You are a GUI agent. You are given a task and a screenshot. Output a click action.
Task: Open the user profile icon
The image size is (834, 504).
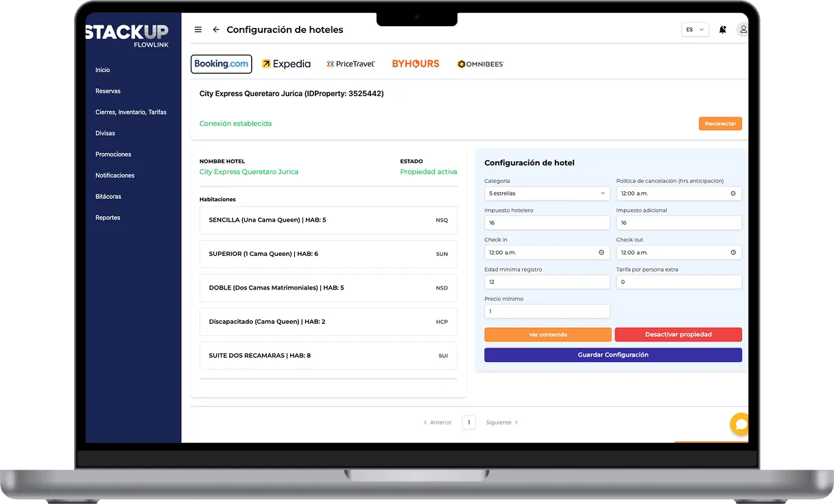tap(743, 29)
